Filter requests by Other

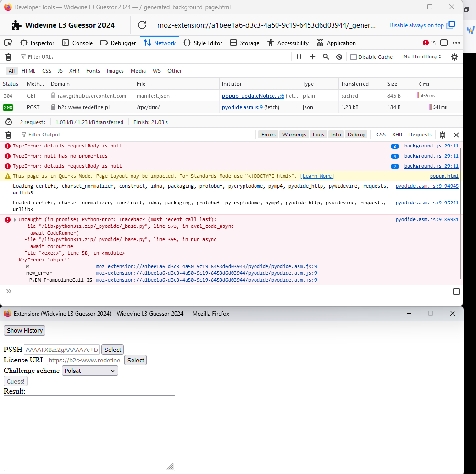(x=175, y=71)
